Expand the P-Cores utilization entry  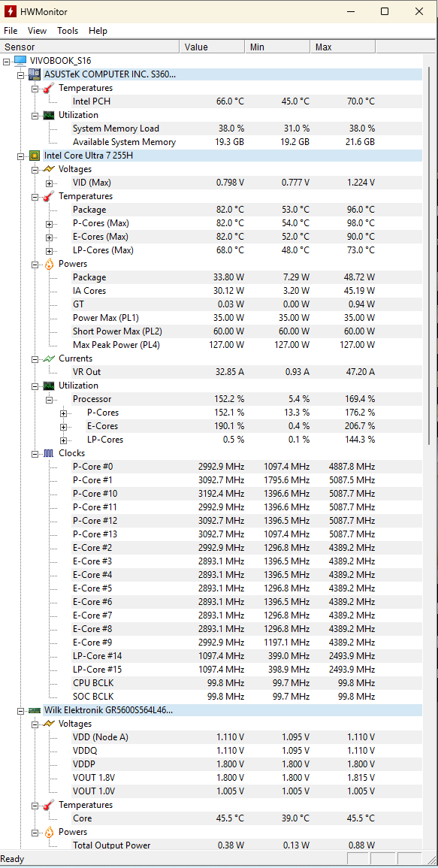(x=63, y=413)
